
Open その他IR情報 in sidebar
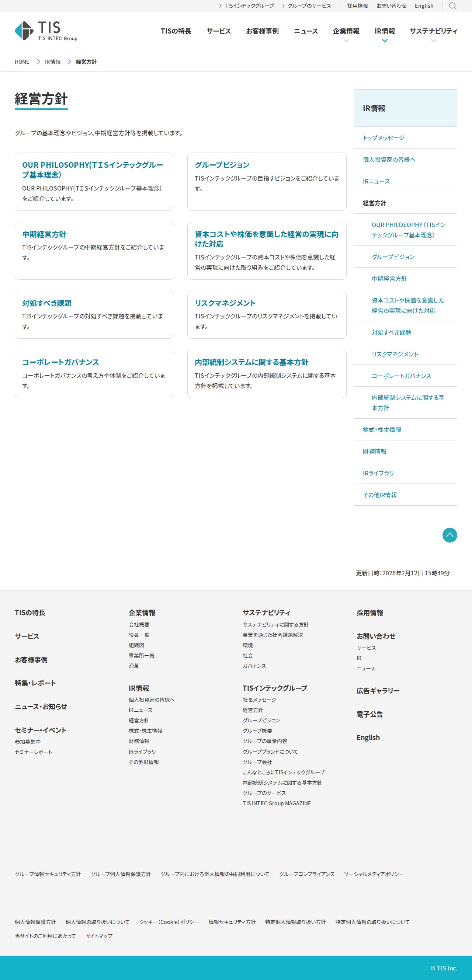point(405,495)
